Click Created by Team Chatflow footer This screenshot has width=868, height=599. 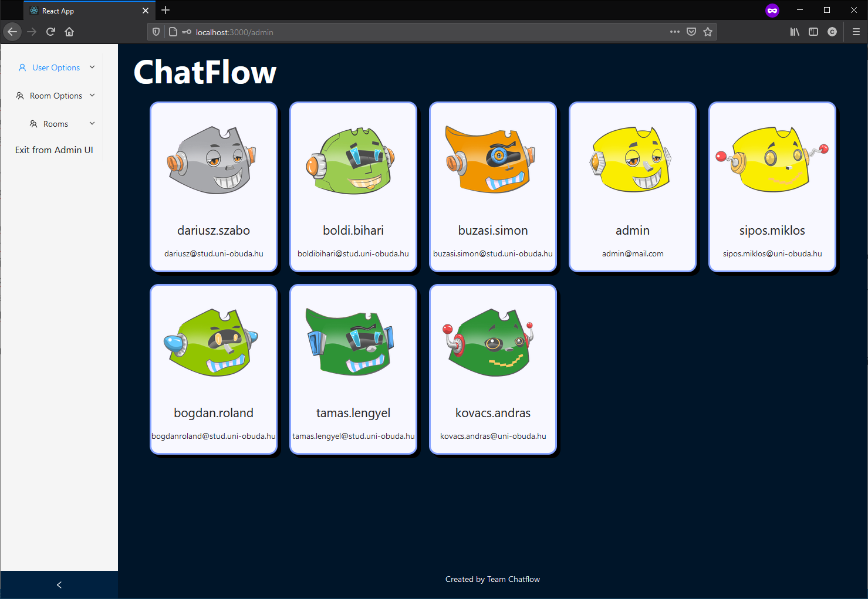[x=492, y=580]
